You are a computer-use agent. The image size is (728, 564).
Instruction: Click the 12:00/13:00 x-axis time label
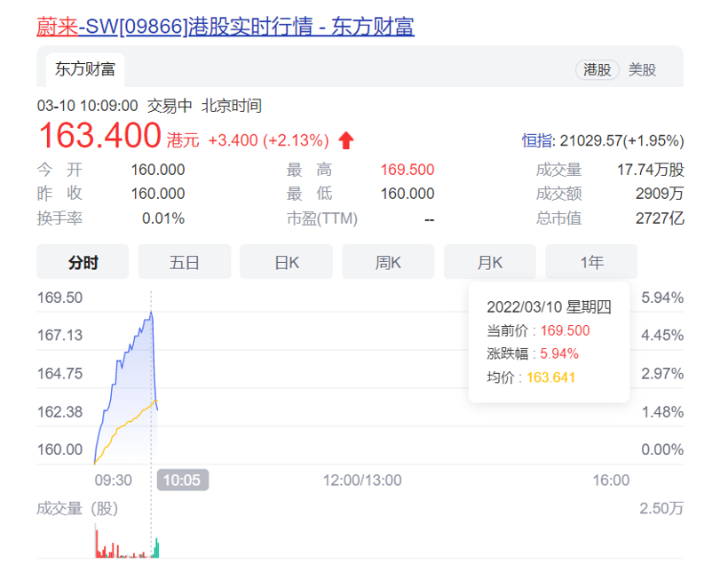362,480
